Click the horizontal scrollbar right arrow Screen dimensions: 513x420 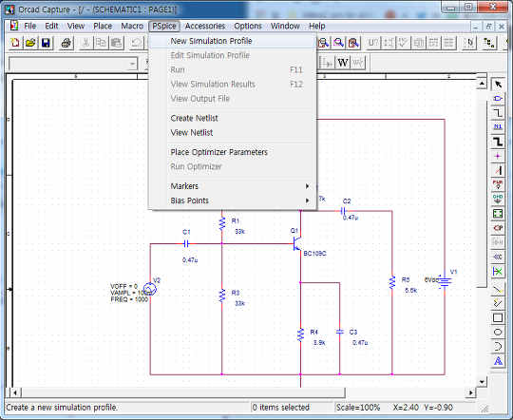[x=470, y=392]
